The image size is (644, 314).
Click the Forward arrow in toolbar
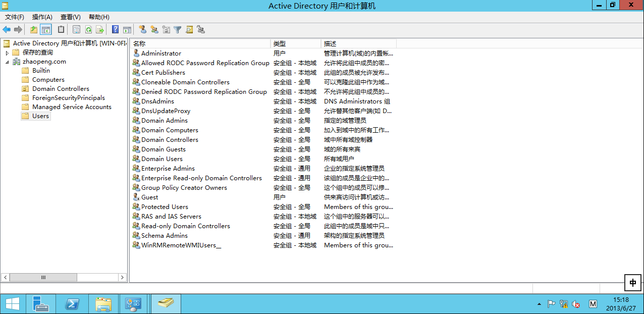pyautogui.click(x=18, y=30)
